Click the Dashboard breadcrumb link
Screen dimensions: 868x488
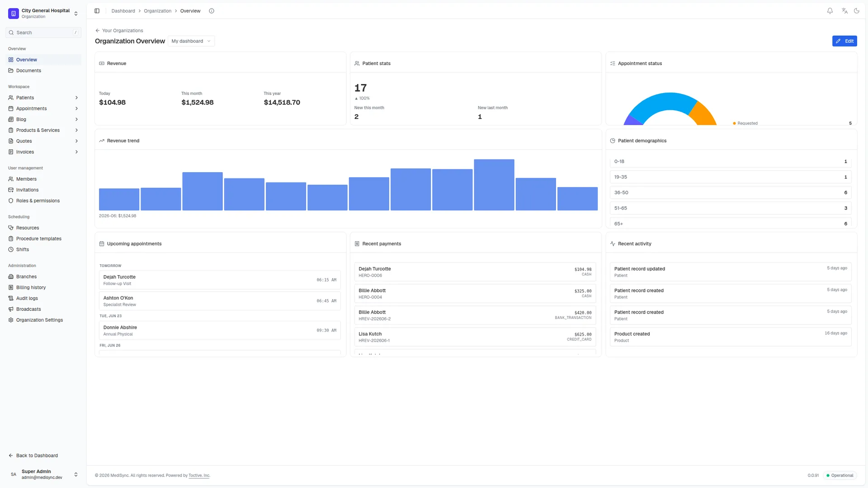pyautogui.click(x=123, y=11)
